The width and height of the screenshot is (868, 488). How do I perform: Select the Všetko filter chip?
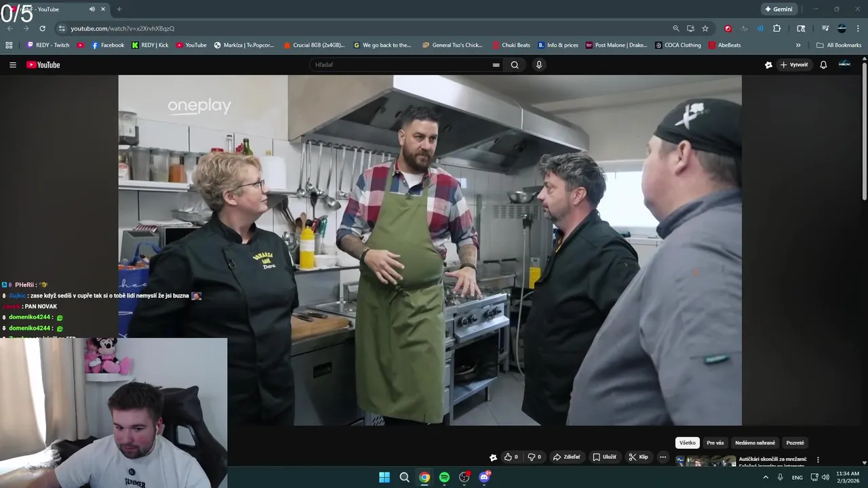(688, 443)
